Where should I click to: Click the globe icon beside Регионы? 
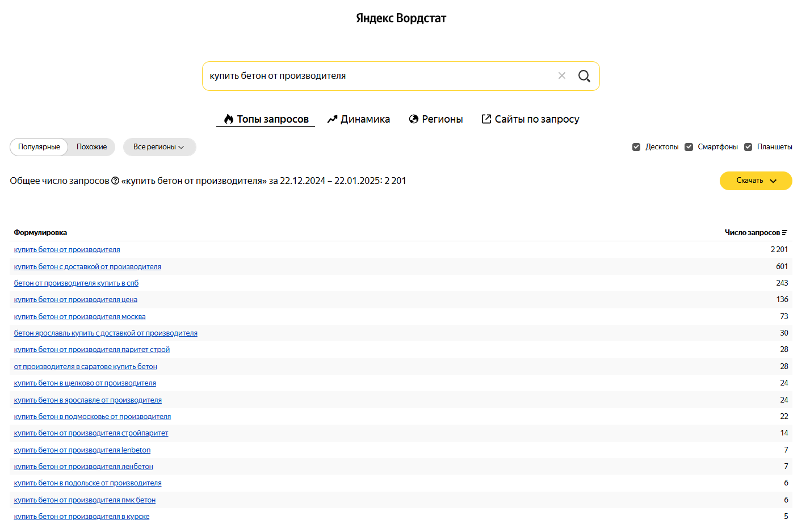pyautogui.click(x=414, y=119)
